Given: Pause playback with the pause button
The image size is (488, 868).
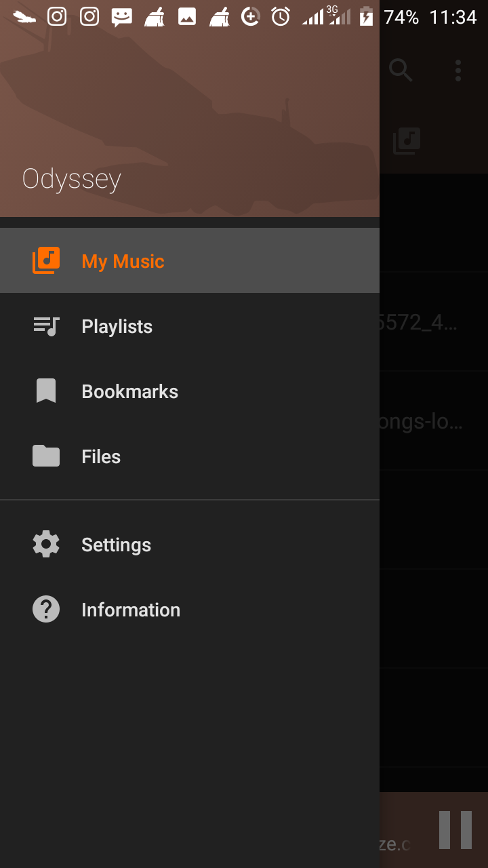Looking at the screenshot, I should 455,829.
